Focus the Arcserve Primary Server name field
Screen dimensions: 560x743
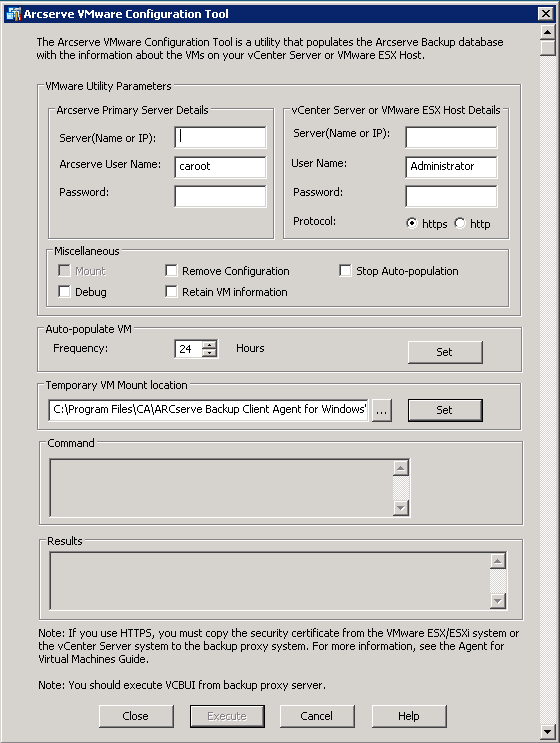pos(220,137)
